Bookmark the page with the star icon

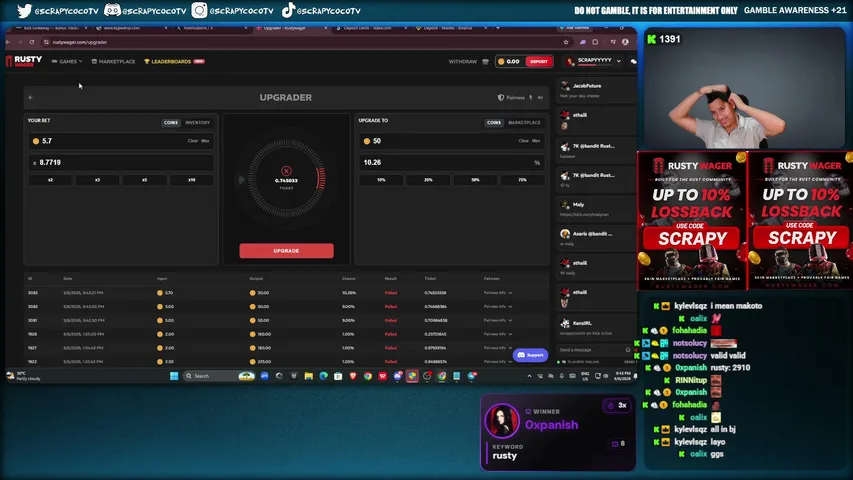click(566, 42)
